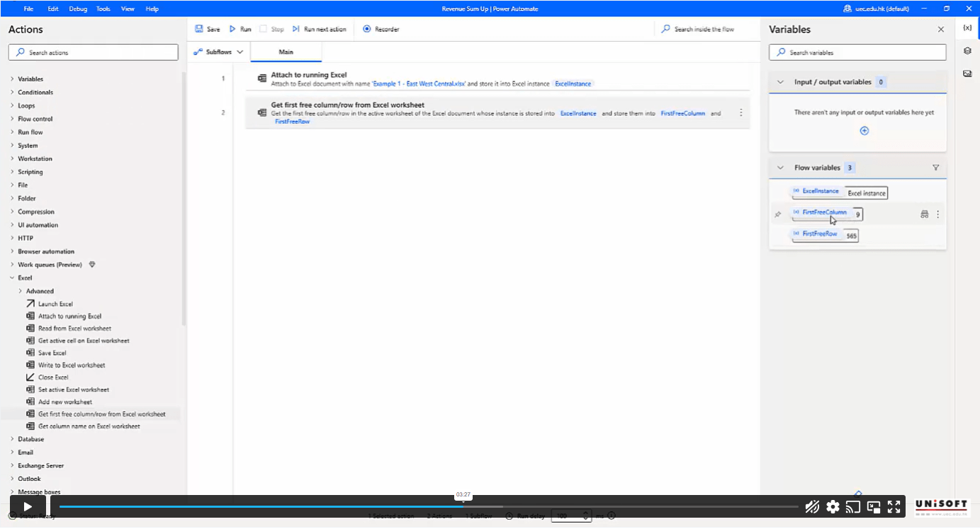Toggle picture-in-picture mode
The width and height of the screenshot is (980, 529).
pos(874,506)
